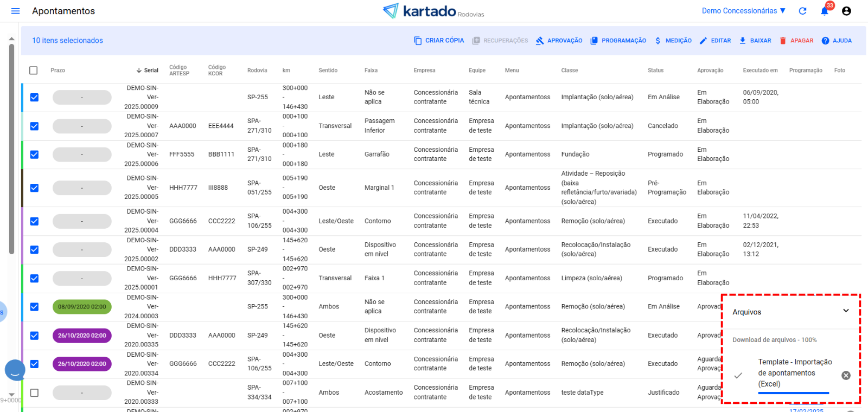Click the download progress bar in Arquivos
Image resolution: width=868 pixels, height=412 pixels.
793,392
